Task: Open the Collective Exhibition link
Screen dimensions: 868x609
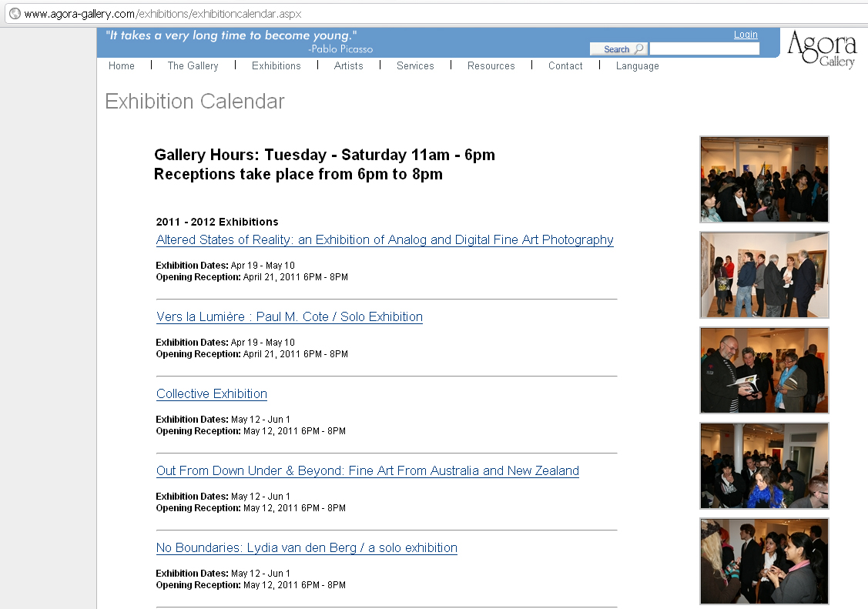Action: tap(212, 394)
